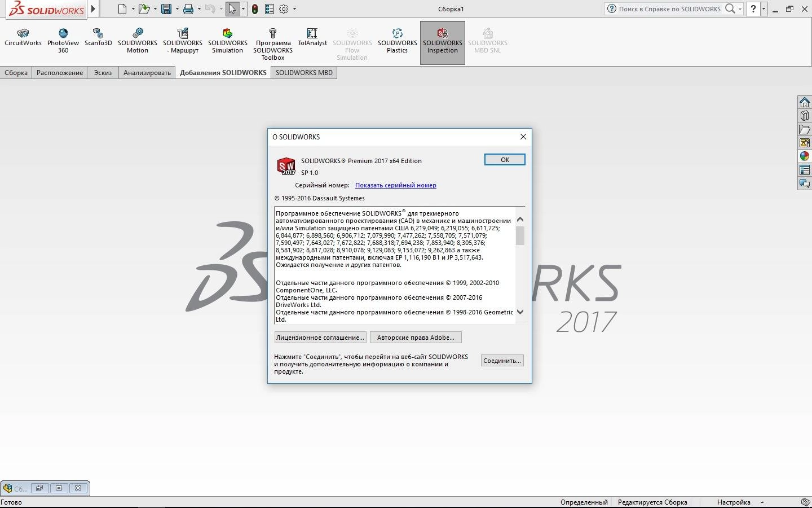Expand New document dropdown arrow
This screenshot has width=812, height=508.
point(133,9)
